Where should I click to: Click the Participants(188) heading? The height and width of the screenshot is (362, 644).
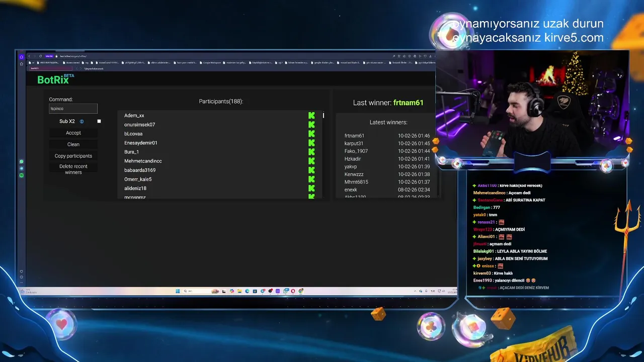pos(221,102)
